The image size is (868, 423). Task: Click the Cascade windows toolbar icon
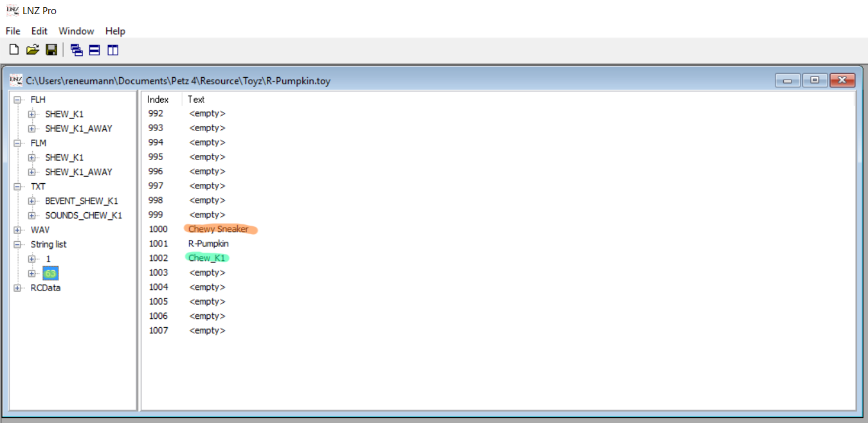(77, 50)
